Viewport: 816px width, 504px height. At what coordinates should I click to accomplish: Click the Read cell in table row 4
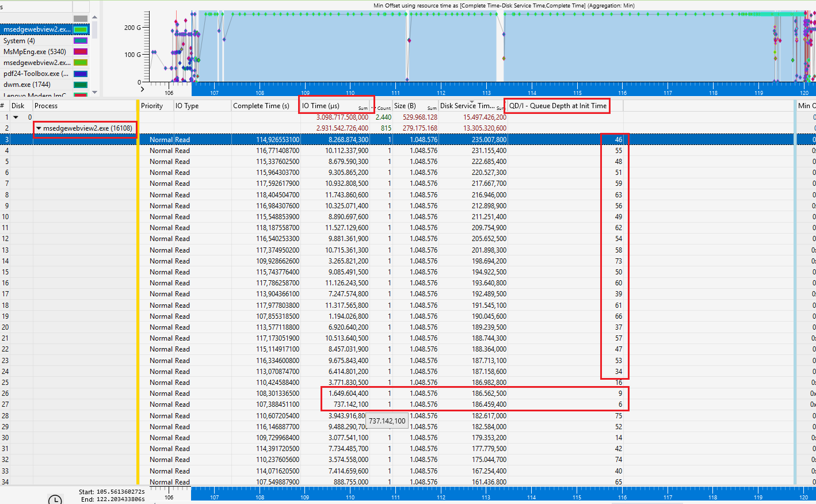[x=182, y=151]
